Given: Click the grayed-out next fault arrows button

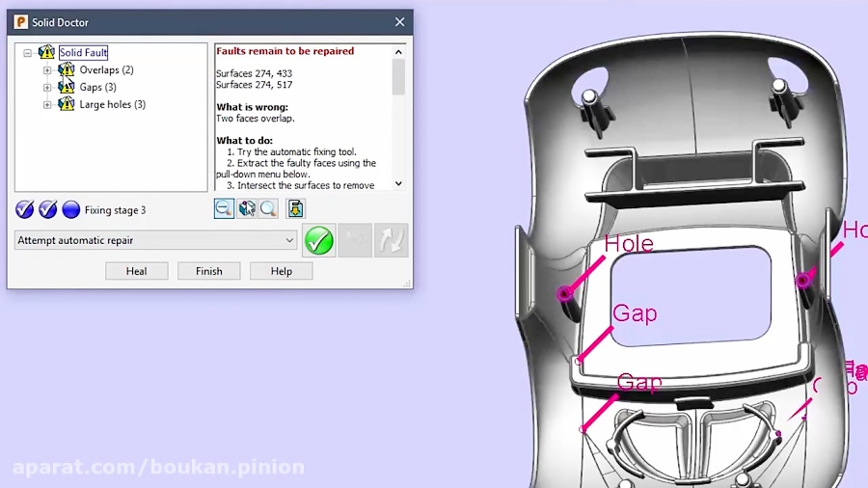Looking at the screenshot, I should 392,241.
